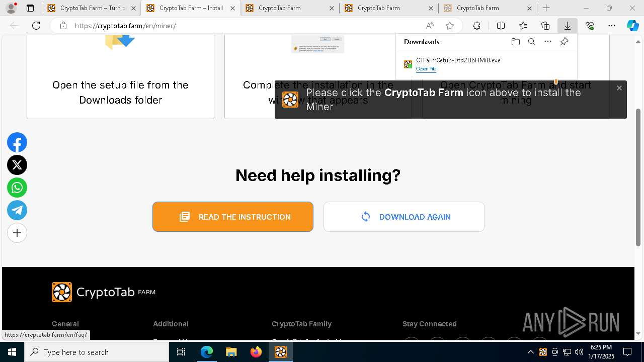Close the fifth CryptoTab Farm tab
The image size is (644, 362).
(x=530, y=8)
